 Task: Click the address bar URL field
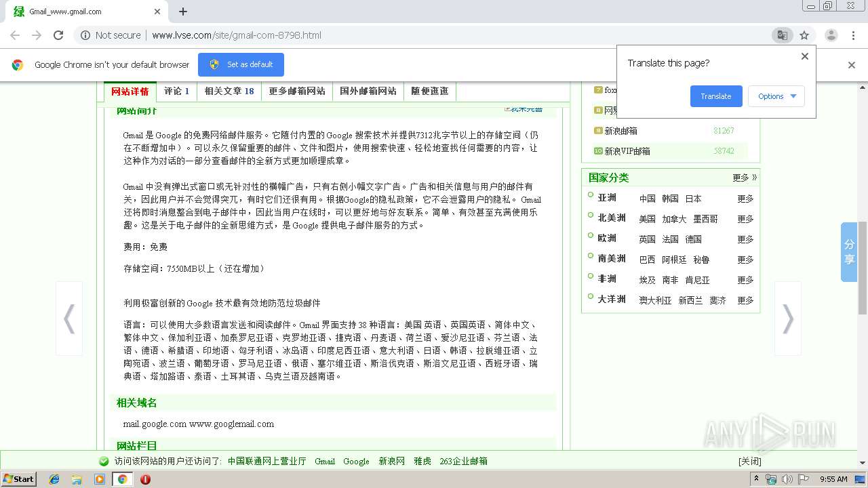point(434,35)
